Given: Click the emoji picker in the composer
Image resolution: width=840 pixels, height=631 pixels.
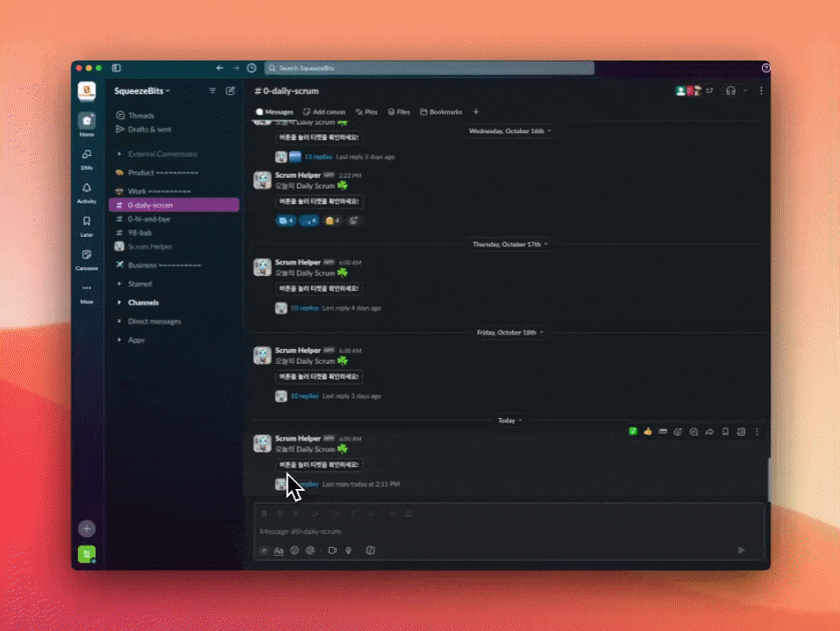Looking at the screenshot, I should [294, 550].
